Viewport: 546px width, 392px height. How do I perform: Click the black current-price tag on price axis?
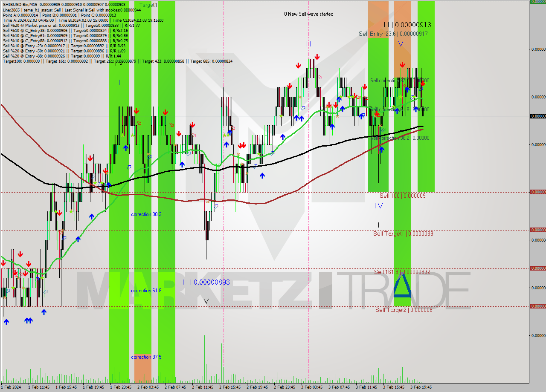point(537,116)
